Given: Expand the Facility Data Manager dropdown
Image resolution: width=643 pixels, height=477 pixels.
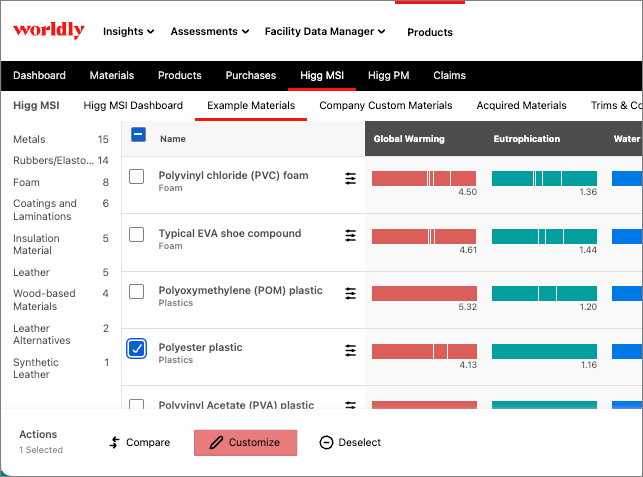Looking at the screenshot, I should point(325,31).
